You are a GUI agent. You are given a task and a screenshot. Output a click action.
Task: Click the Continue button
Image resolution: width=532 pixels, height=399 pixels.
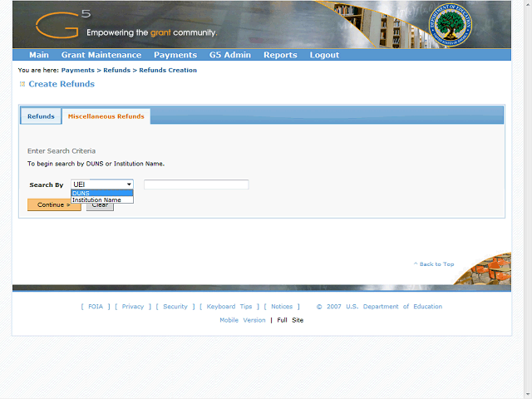click(x=54, y=205)
